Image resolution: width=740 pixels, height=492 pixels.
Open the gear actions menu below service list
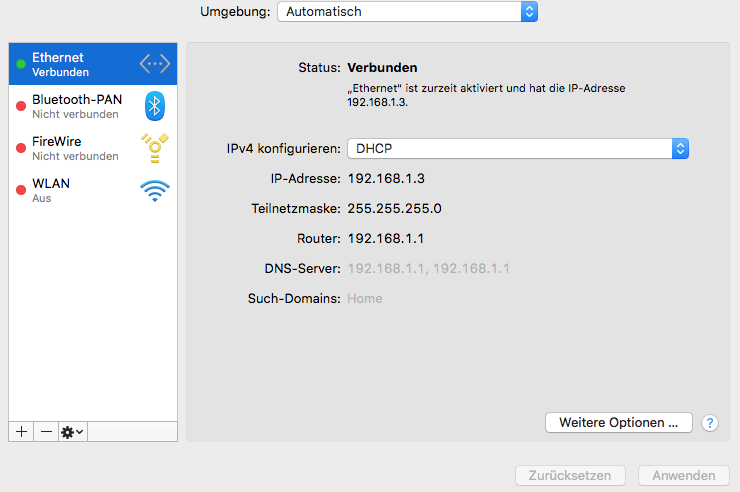[73, 431]
